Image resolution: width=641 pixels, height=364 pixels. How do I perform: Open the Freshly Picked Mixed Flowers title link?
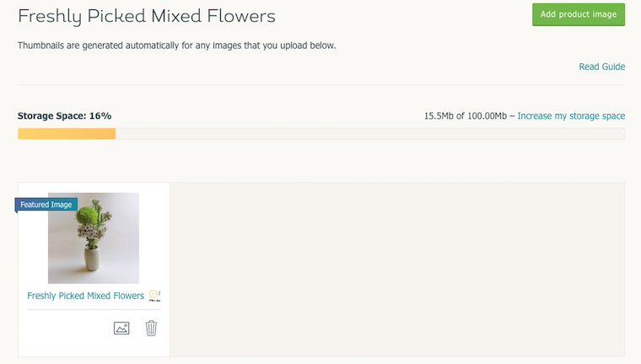click(x=86, y=296)
